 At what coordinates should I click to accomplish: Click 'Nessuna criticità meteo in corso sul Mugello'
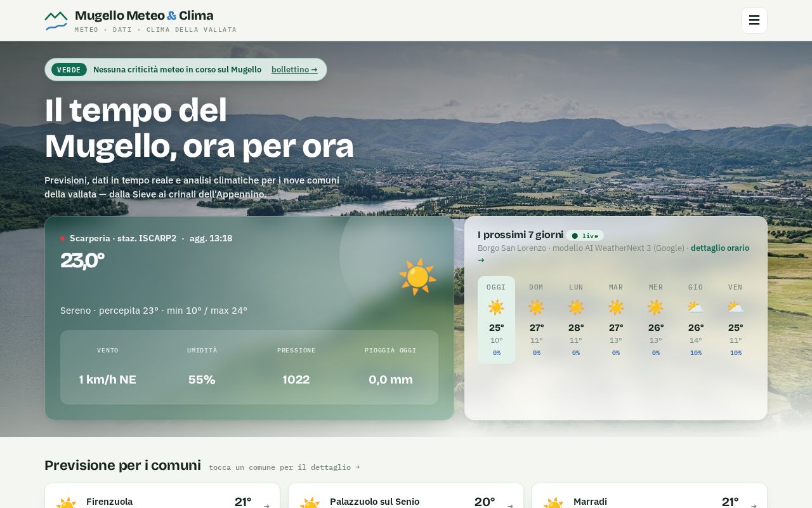coord(177,70)
